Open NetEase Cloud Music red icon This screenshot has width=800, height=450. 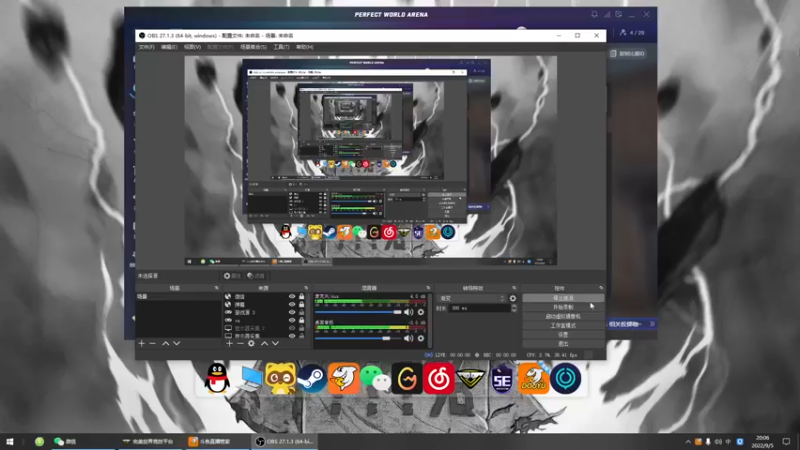[x=438, y=379]
